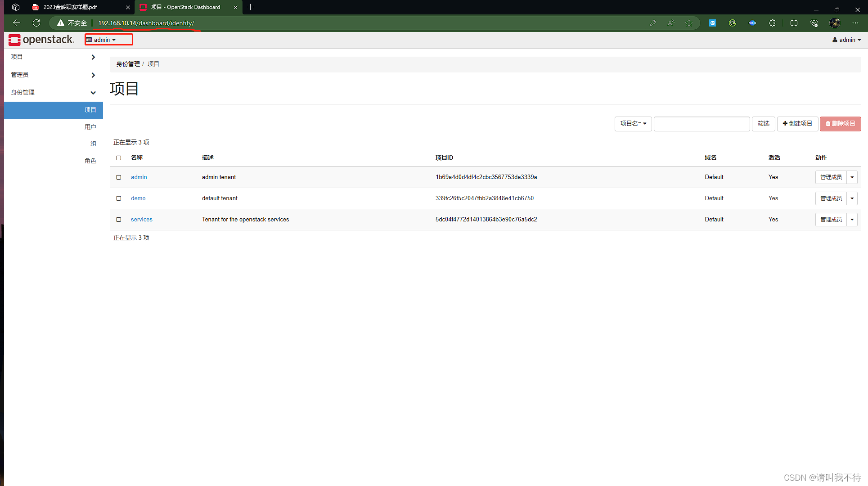Expand 项目名= filter dropdown
Viewport: 868px width, 486px height.
pos(633,124)
